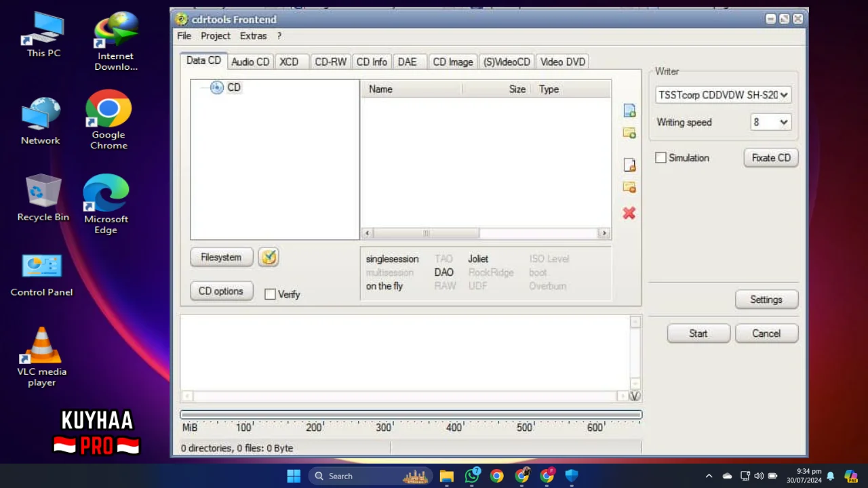Open VLC media player shortcut
The image size is (868, 488).
[x=42, y=357]
